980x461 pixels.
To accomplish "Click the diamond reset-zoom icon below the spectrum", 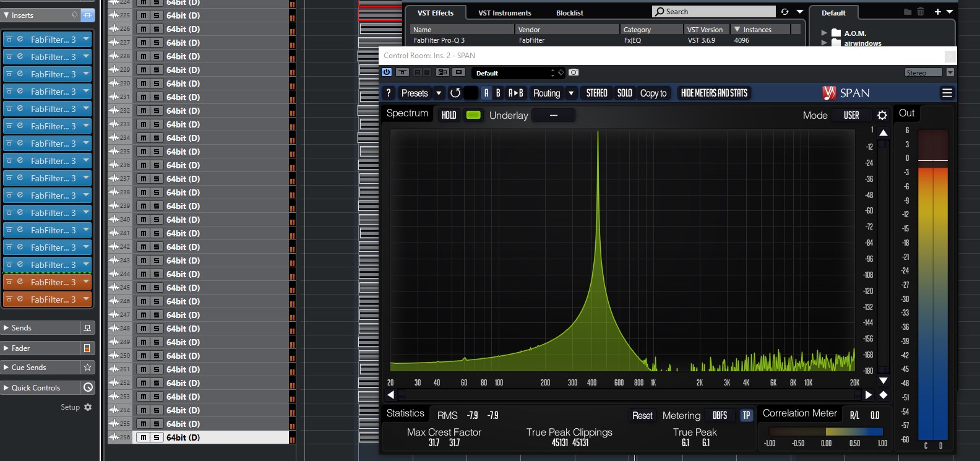I will coord(883,395).
